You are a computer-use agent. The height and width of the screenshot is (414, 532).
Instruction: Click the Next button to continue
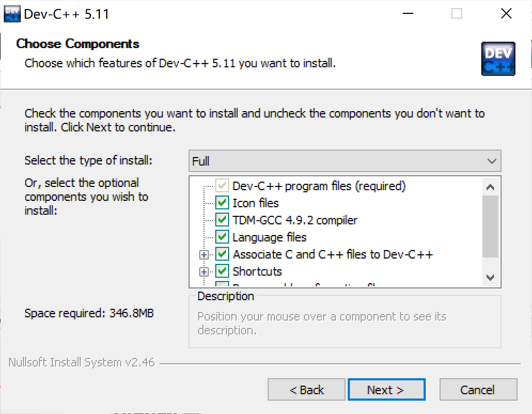[386, 389]
